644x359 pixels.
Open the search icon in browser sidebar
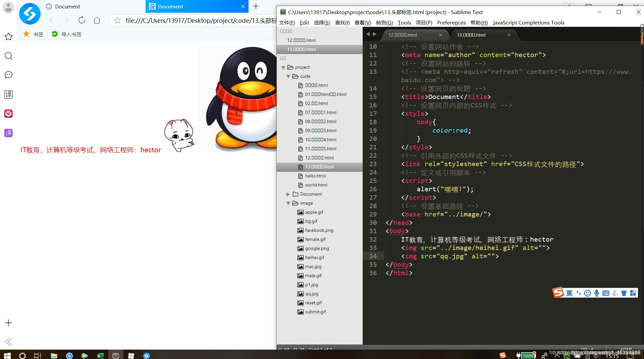[8, 56]
